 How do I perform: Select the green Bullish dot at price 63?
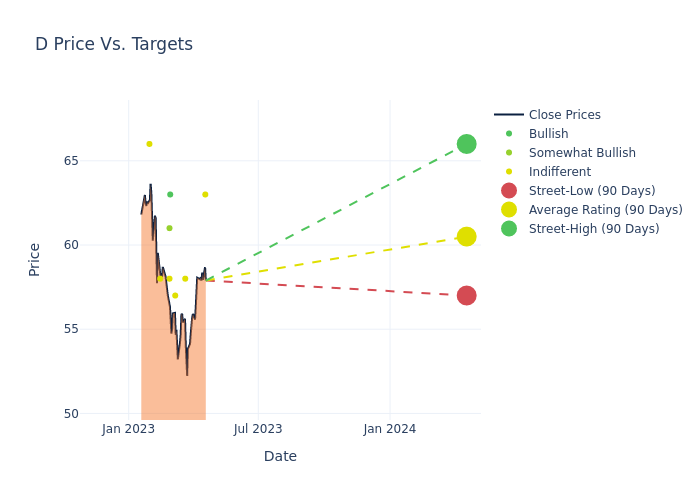170,194
